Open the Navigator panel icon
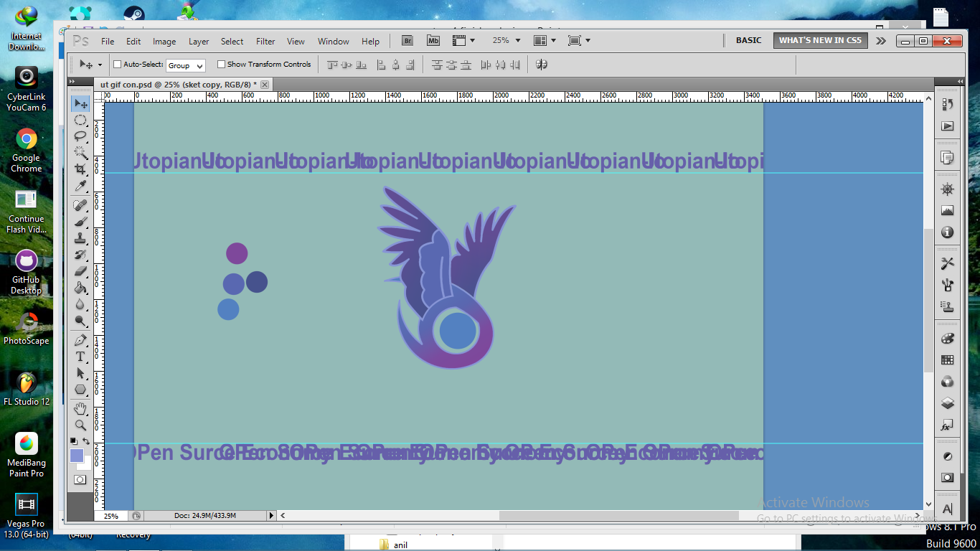Image resolution: width=980 pixels, height=551 pixels. pyautogui.click(x=948, y=189)
